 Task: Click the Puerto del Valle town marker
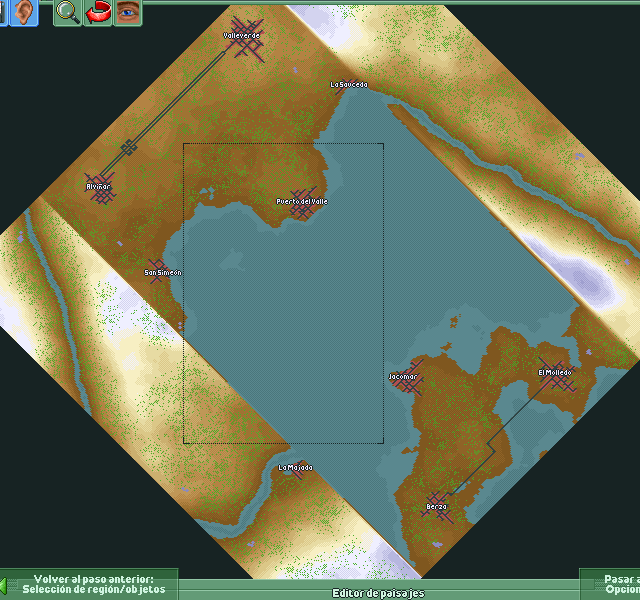point(301,202)
